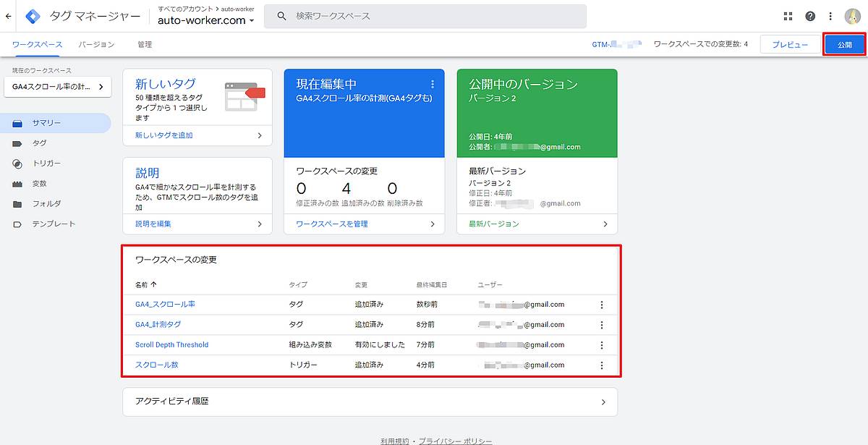
Task: Open row menu for スクロール数 trigger
Action: [602, 365]
